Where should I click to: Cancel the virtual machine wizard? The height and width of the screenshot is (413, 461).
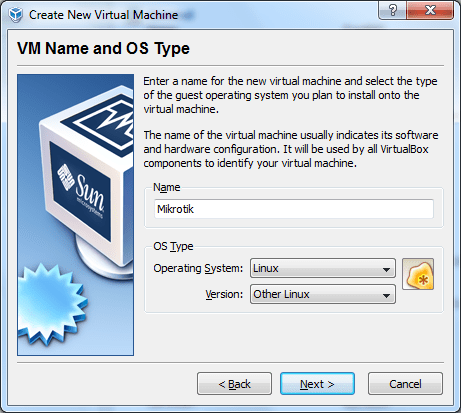pyautogui.click(x=405, y=384)
